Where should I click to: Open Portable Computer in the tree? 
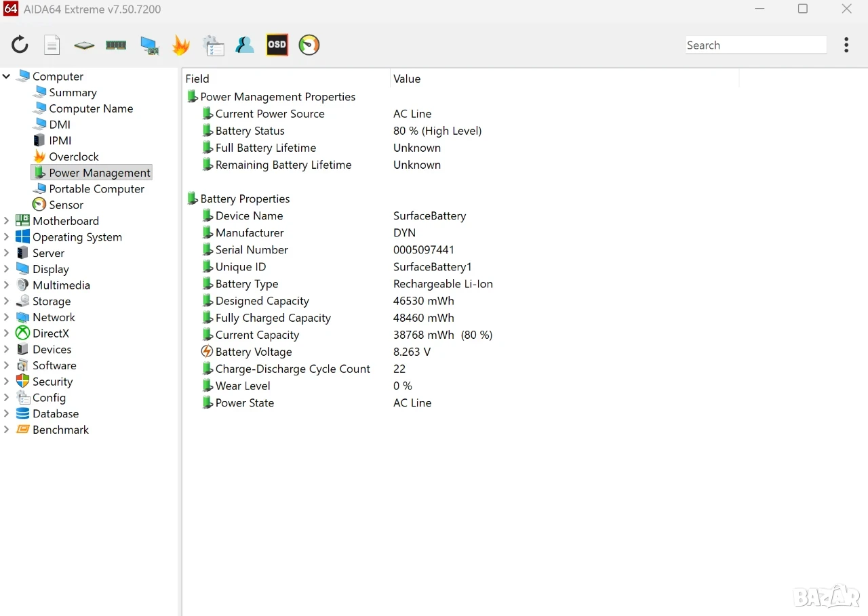point(96,189)
